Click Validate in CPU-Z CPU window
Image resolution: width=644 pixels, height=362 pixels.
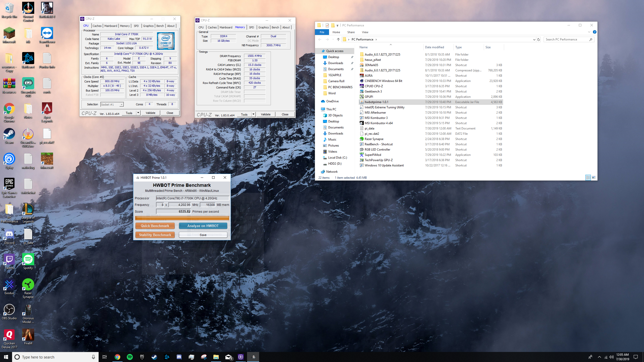click(150, 113)
